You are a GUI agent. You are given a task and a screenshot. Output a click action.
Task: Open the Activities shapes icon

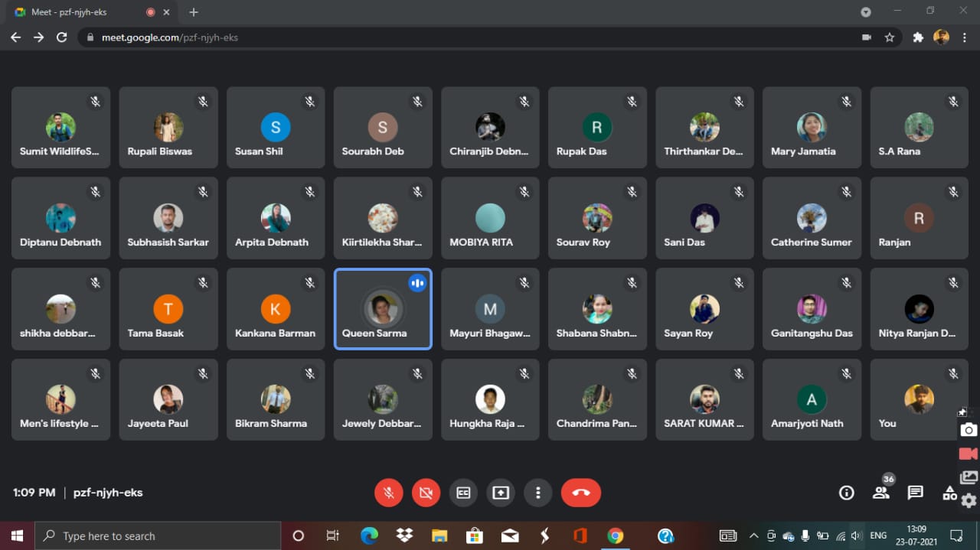click(x=949, y=493)
